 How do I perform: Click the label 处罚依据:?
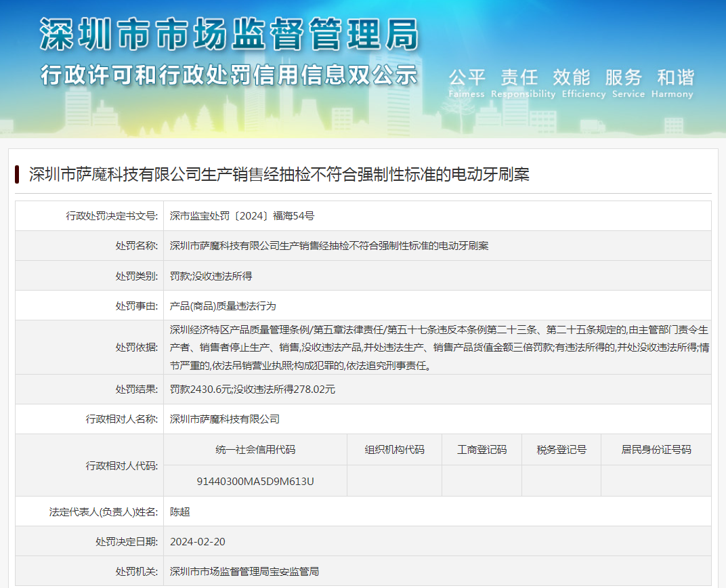tap(137, 348)
